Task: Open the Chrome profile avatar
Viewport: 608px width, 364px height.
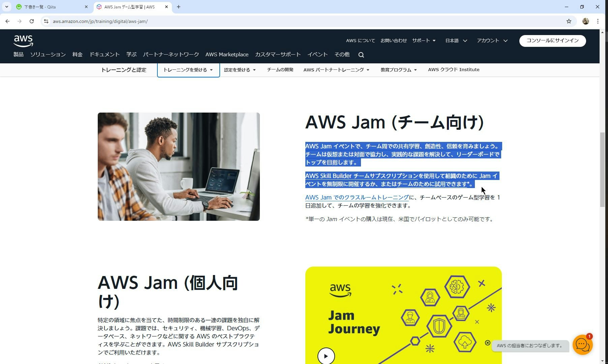Action: click(x=586, y=21)
